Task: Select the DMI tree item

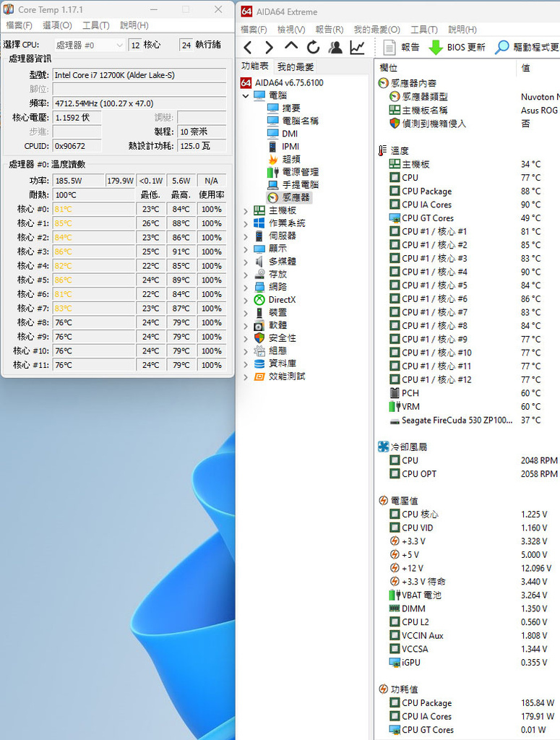Action: click(283, 134)
